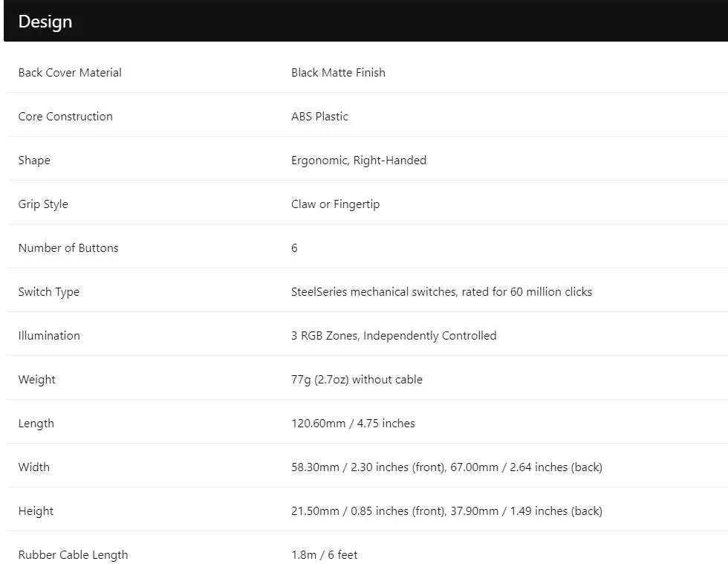Click the Black Matte Finish value
The height and width of the screenshot is (564, 728).
(338, 73)
